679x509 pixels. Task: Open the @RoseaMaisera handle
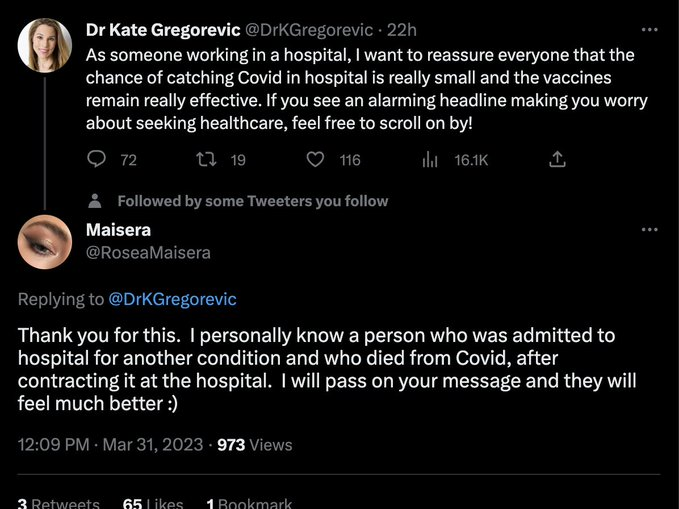pos(148,253)
